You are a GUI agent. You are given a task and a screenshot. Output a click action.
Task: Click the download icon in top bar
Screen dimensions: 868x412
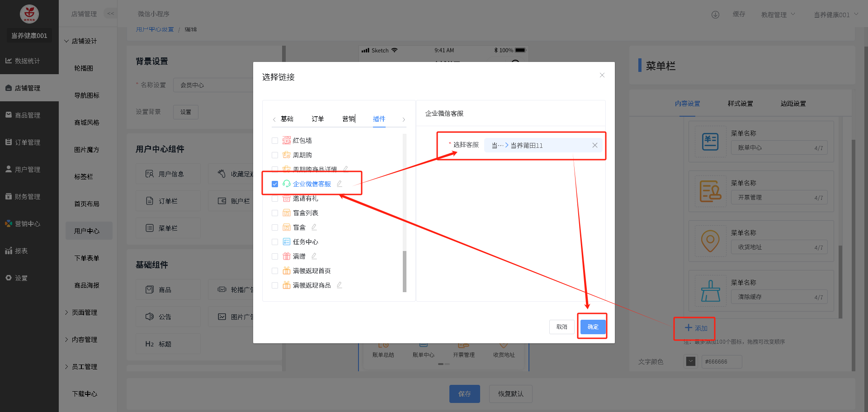(x=715, y=14)
